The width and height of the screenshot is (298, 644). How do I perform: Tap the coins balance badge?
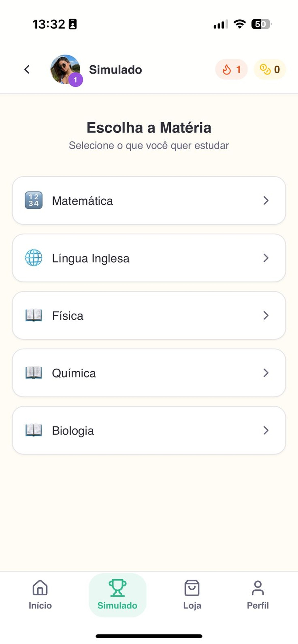[270, 69]
